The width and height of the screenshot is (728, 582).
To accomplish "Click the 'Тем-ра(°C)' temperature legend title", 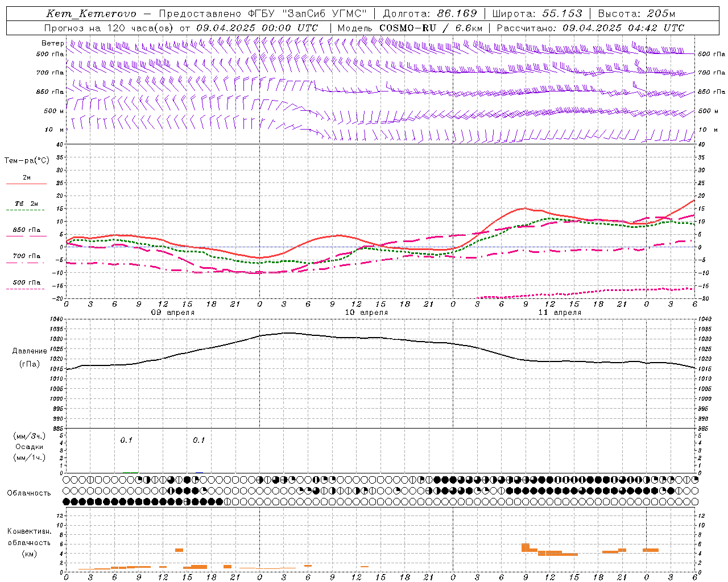I will tap(27, 161).
